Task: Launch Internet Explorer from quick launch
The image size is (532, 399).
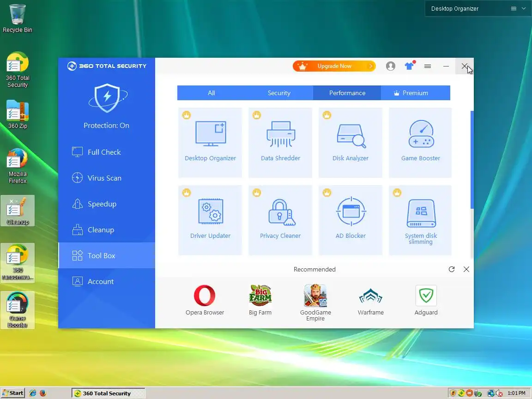Action: click(x=33, y=393)
